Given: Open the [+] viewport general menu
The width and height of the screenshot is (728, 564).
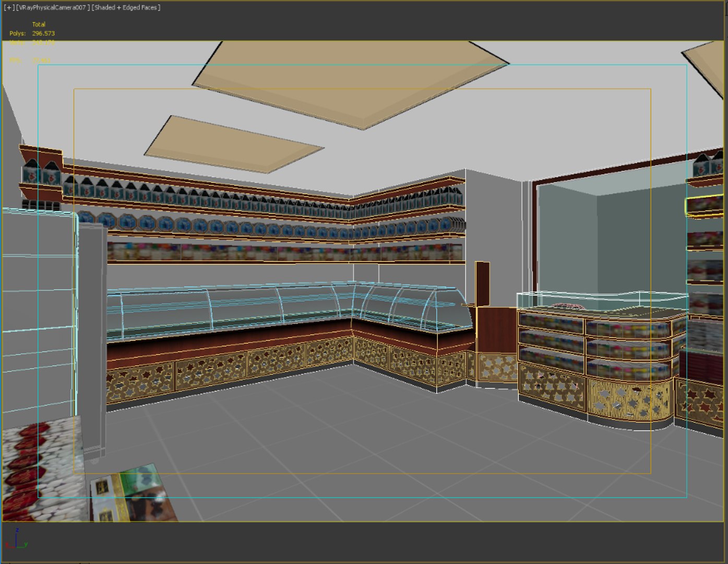Looking at the screenshot, I should coord(9,8).
